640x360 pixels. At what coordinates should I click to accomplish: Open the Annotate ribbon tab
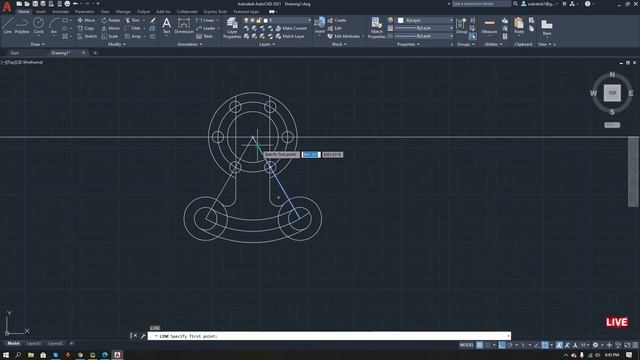click(60, 12)
